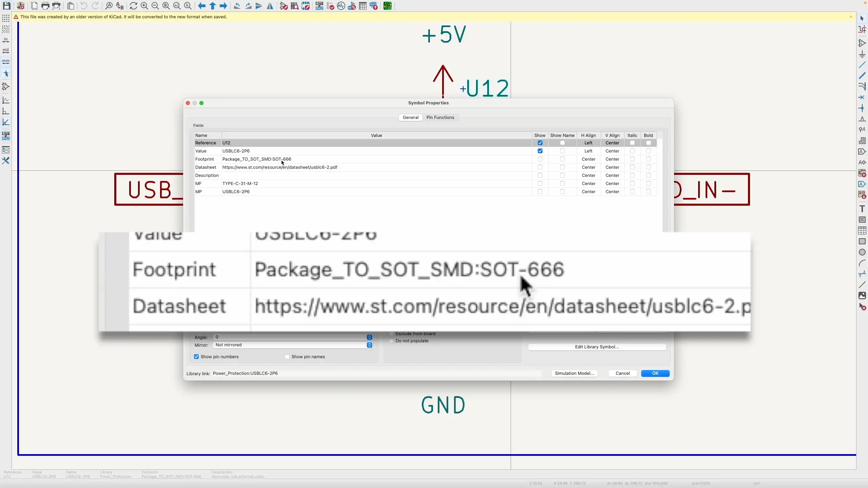Screen dimensions: 868x488
Task: Disable Show pin numbers
Action: 196,357
